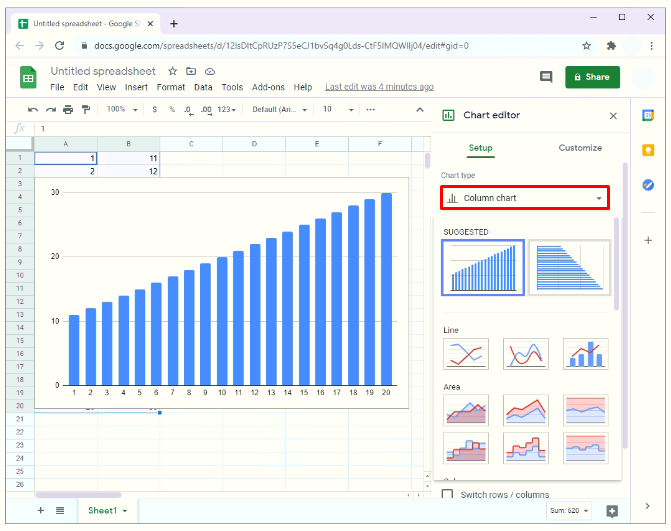This screenshot has width=671, height=531.
Task: Open the 100% zoom dropdown
Action: coord(122,110)
